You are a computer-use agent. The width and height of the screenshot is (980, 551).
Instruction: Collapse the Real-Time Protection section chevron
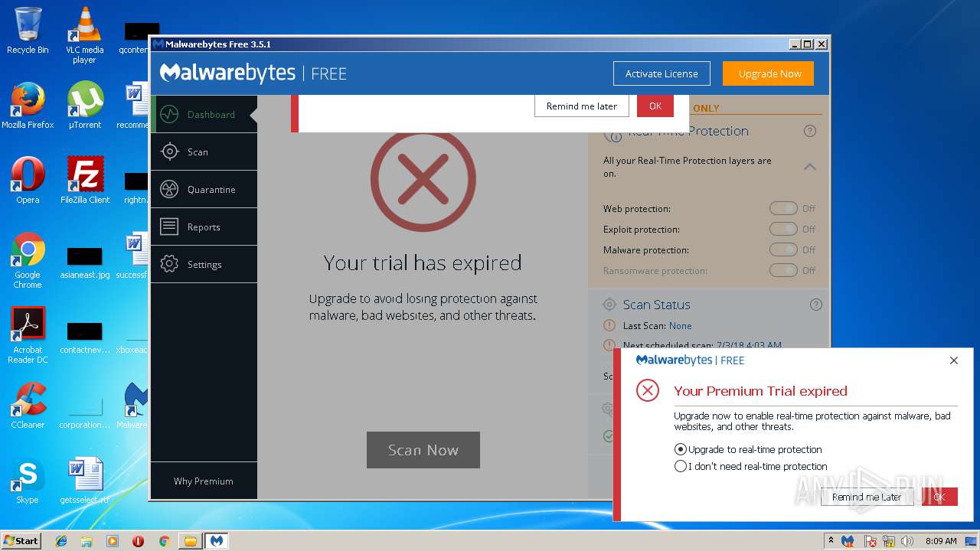(x=809, y=166)
